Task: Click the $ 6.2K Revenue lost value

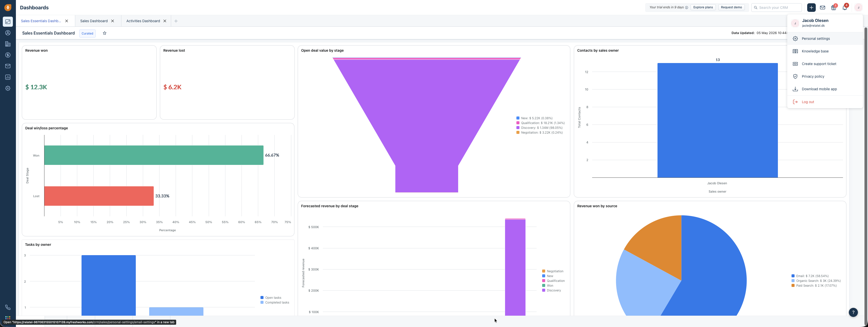Action: [173, 87]
